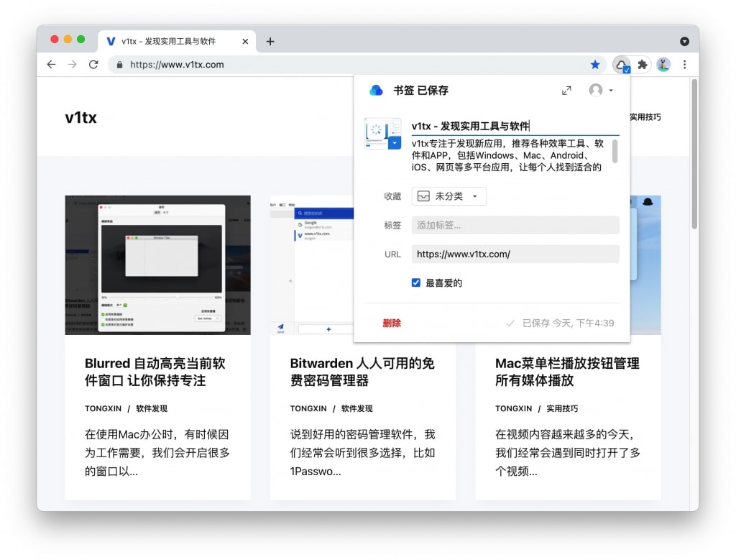Viewport: 736px width, 560px height.
Task: Open the 未分类 collection dropdown
Action: point(448,196)
